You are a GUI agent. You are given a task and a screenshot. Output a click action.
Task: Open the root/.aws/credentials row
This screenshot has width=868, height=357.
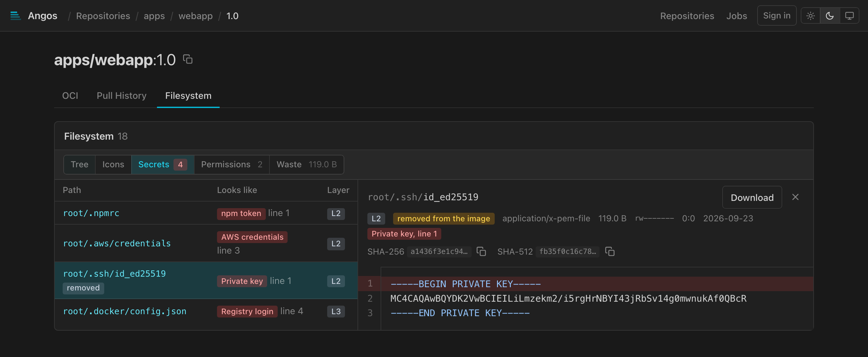click(206, 243)
